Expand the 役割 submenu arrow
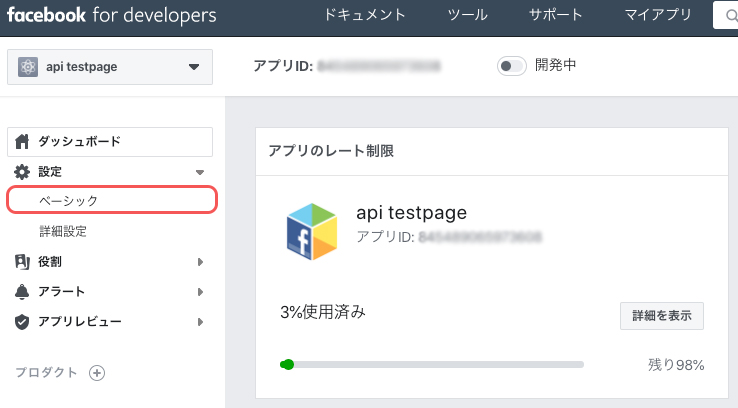This screenshot has width=738, height=408. 200,262
